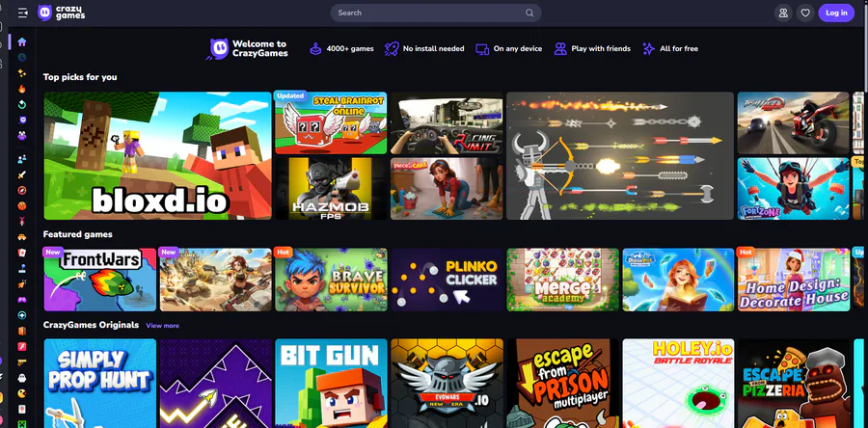The height and width of the screenshot is (428, 868).
Task: Open Controller gamepad icon in sidebar
Action: click(x=21, y=300)
